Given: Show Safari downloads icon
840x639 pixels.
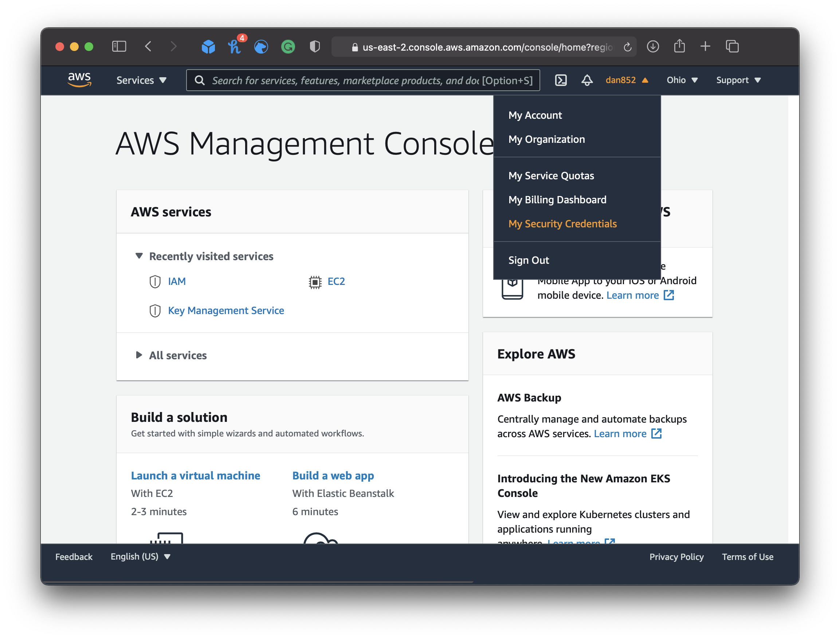Looking at the screenshot, I should click(653, 47).
